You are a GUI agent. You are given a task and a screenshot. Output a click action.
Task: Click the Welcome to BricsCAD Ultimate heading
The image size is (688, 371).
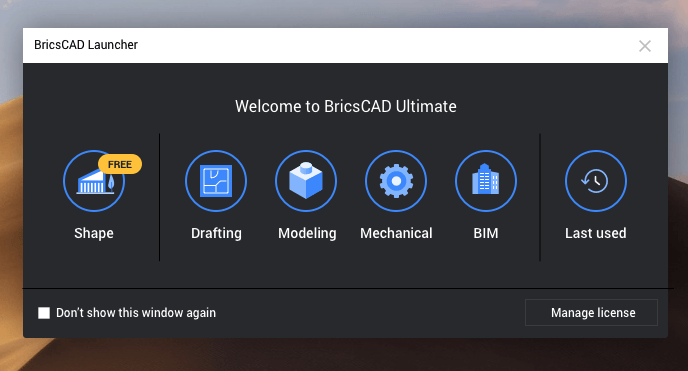tap(346, 107)
